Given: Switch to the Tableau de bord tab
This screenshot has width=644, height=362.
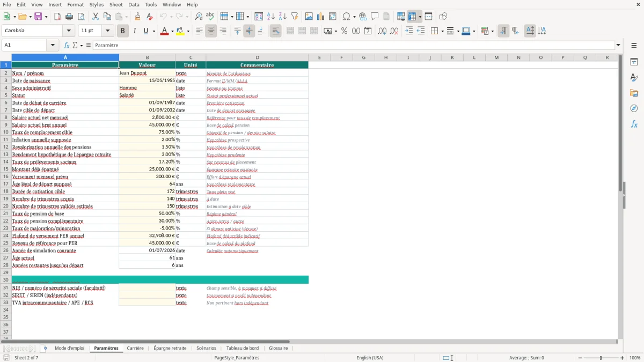Looking at the screenshot, I should click(x=243, y=348).
